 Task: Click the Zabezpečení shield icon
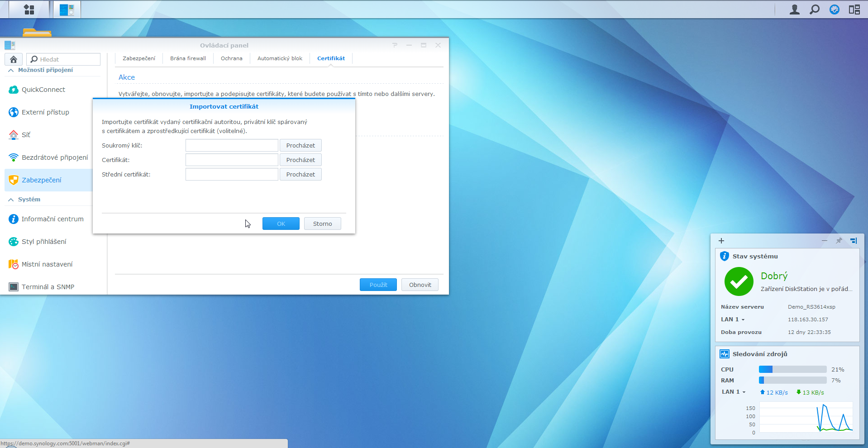point(14,180)
